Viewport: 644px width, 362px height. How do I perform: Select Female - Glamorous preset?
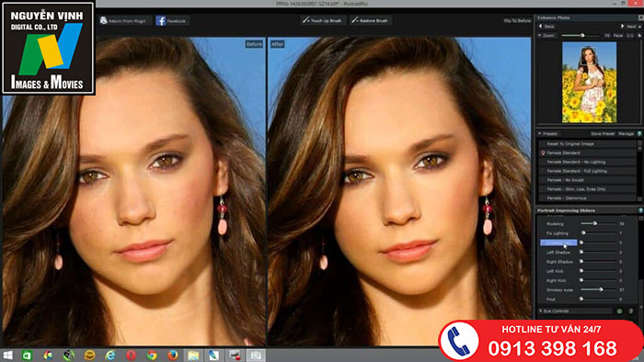pos(587,198)
